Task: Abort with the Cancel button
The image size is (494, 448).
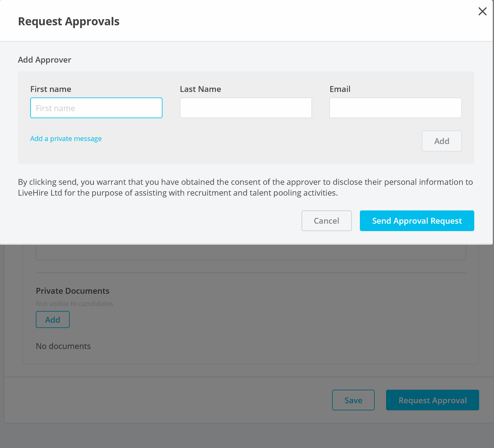Action: 326,221
